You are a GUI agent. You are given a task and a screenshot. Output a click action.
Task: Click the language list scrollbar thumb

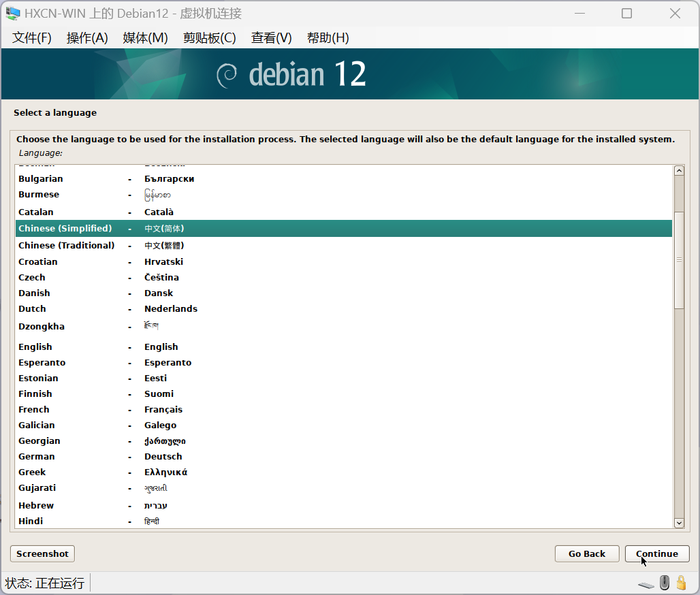679,260
